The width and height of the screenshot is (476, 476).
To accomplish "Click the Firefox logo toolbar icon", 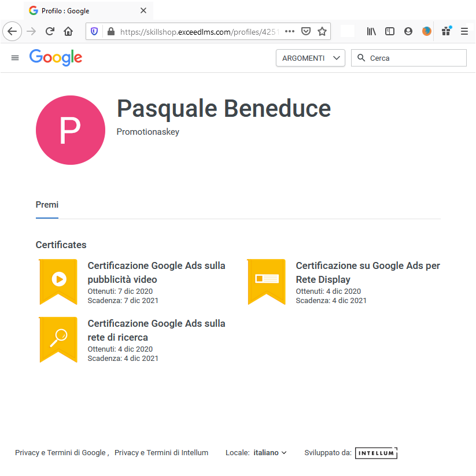I will (x=426, y=31).
